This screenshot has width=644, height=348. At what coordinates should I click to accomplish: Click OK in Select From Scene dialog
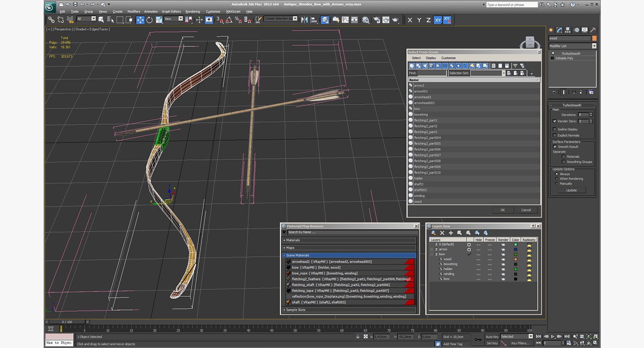(x=503, y=210)
